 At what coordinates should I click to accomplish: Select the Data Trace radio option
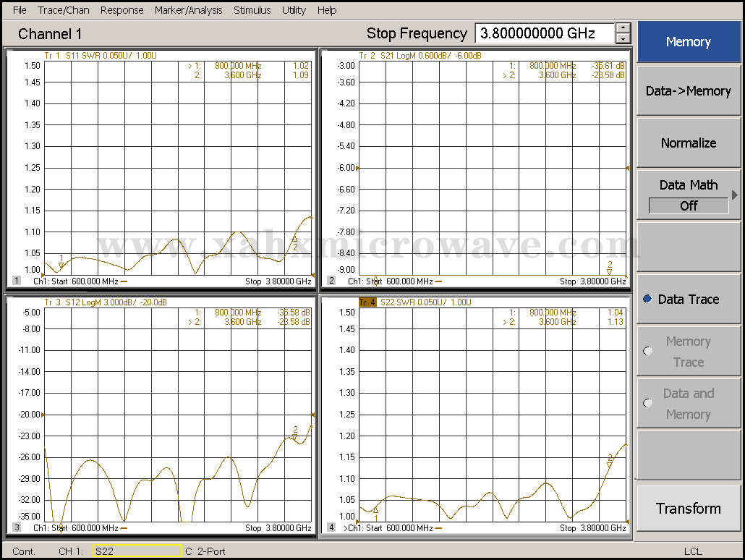[x=647, y=300]
